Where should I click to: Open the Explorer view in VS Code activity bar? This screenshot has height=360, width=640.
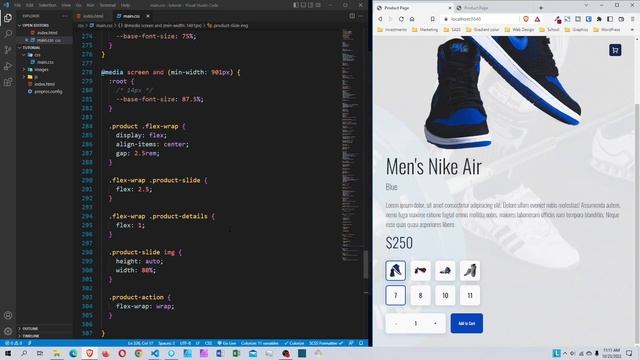point(8,18)
